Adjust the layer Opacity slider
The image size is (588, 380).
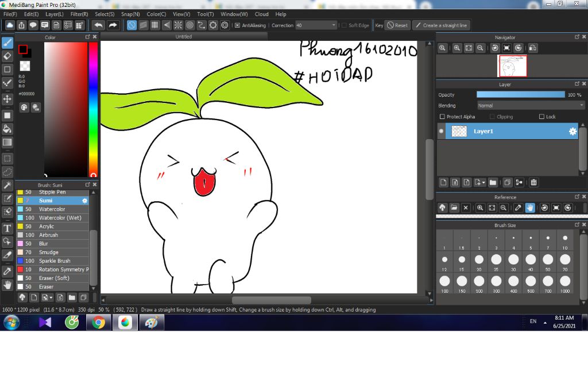(x=520, y=95)
